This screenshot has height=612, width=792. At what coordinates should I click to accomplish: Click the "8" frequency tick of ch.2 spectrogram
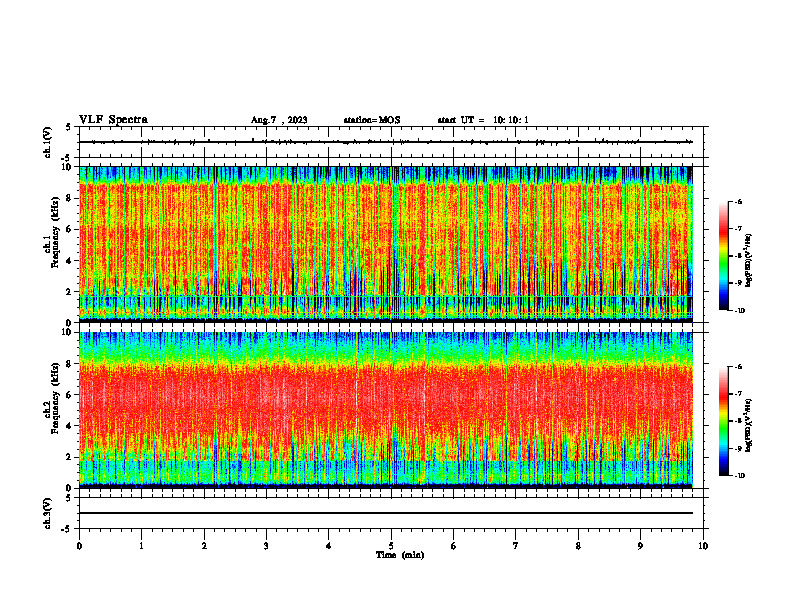point(70,364)
